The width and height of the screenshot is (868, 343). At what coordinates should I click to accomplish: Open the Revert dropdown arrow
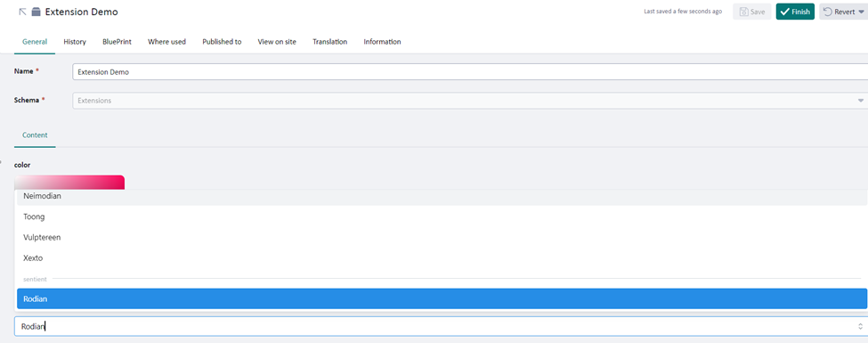pos(862,12)
